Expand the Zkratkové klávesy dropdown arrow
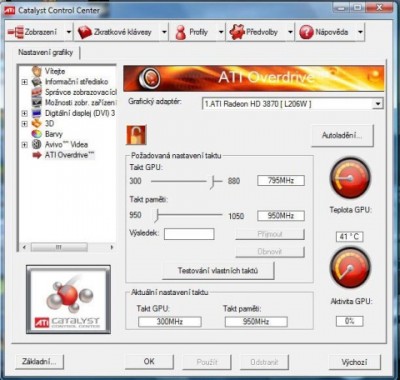Viewport: 400px width, 380px height. (x=164, y=32)
